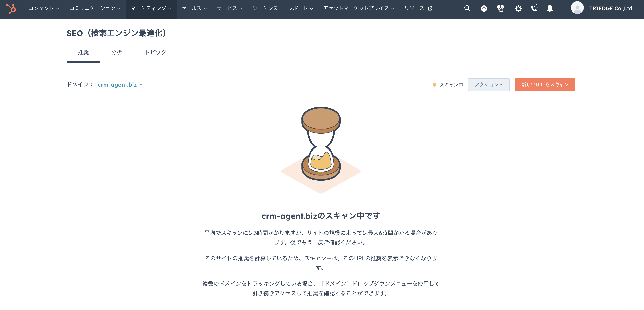Open the crm-agent.biz domain dropdown
The width and height of the screenshot is (644, 310).
tap(120, 85)
